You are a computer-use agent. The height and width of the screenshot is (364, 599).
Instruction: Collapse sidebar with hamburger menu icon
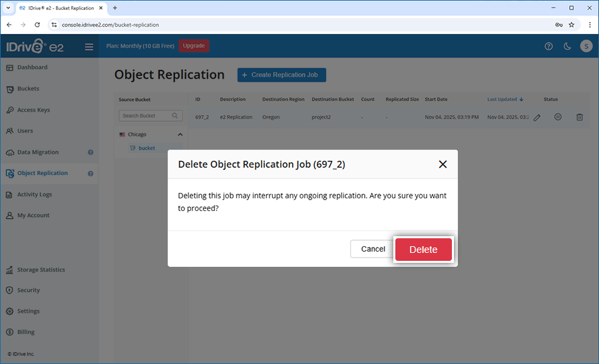(x=89, y=47)
